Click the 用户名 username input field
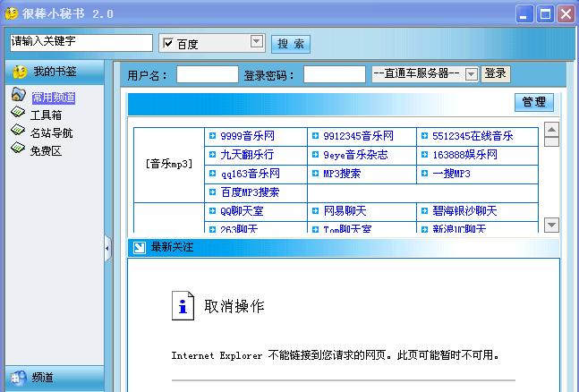Image resolution: width=579 pixels, height=392 pixels. point(208,74)
